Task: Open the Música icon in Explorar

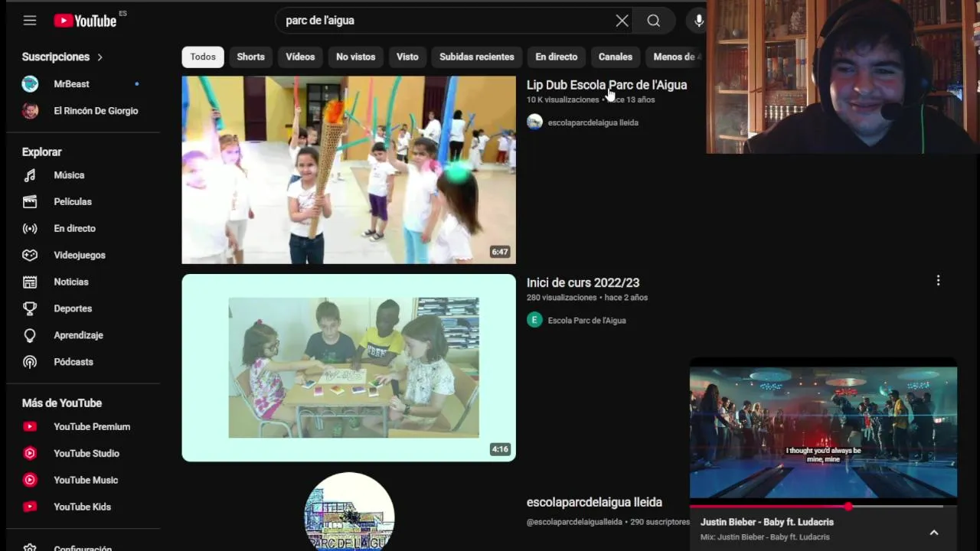Action: [30, 175]
